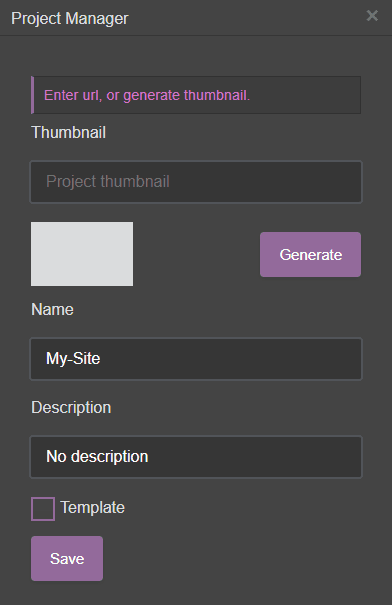Close the Project Manager dialog
The image size is (392, 605).
tap(372, 16)
